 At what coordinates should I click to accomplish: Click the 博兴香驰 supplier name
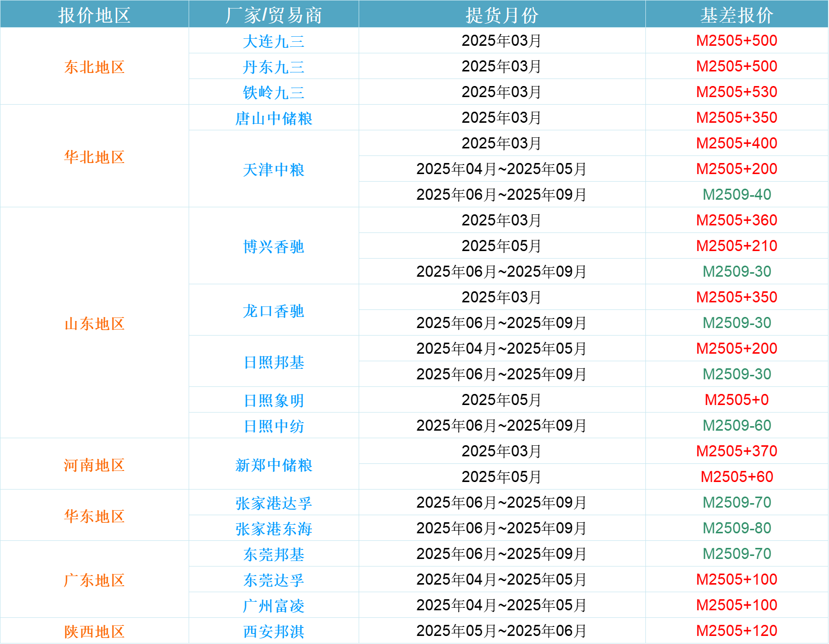pyautogui.click(x=274, y=247)
